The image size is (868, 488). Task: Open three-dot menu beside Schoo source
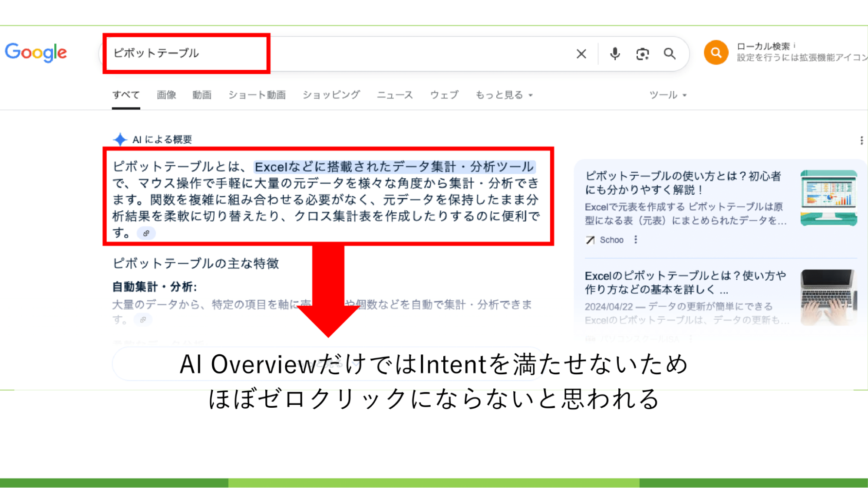[636, 239]
